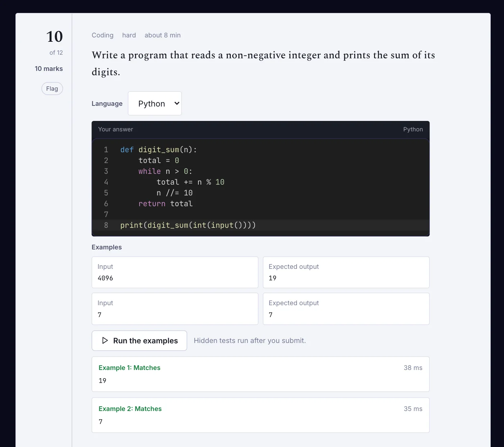This screenshot has width=504, height=447.
Task: Click the play icon beside Run the examples
Action: 105,340
